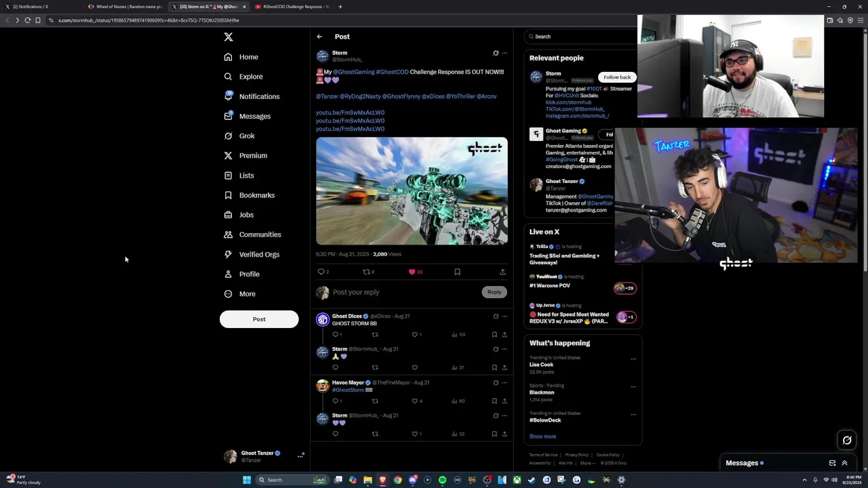
Task: Click the taskbar Search box
Action: [292, 480]
